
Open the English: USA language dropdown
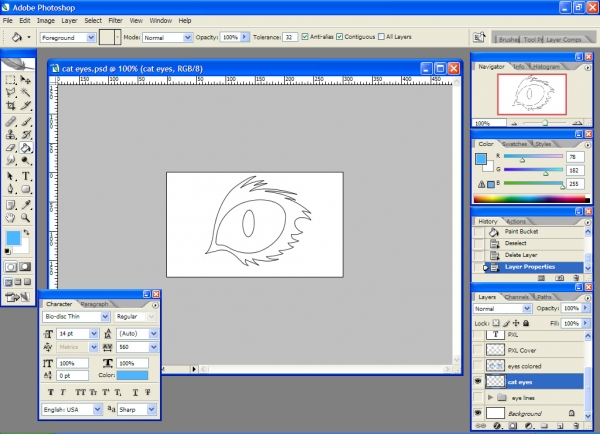(97, 410)
